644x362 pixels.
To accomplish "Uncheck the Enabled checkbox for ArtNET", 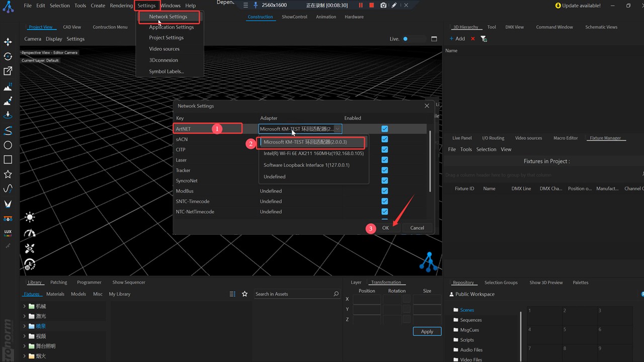I will tap(384, 129).
